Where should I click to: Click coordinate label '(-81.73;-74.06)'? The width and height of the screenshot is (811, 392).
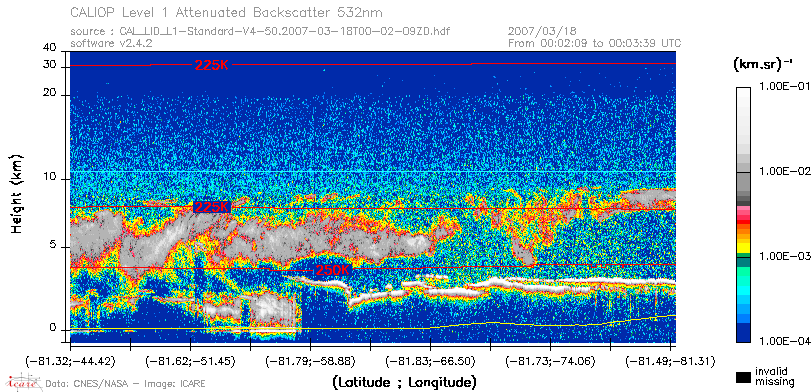coord(550,361)
